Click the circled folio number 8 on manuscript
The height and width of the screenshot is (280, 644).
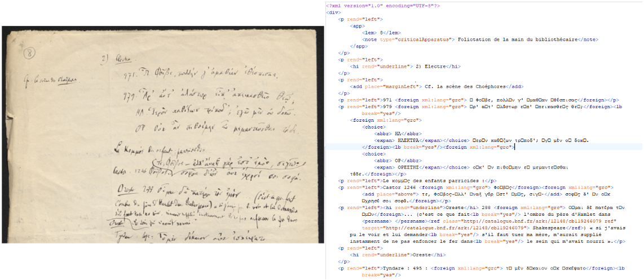tap(29, 53)
